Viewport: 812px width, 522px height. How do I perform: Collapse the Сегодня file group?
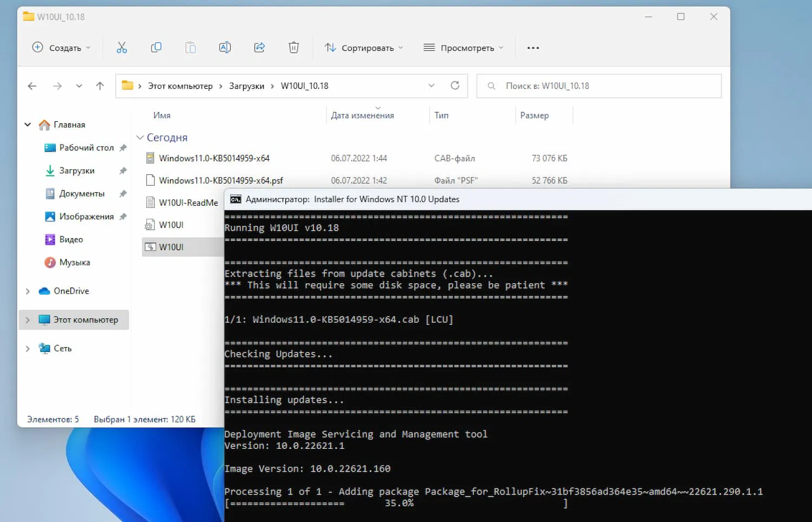[140, 138]
